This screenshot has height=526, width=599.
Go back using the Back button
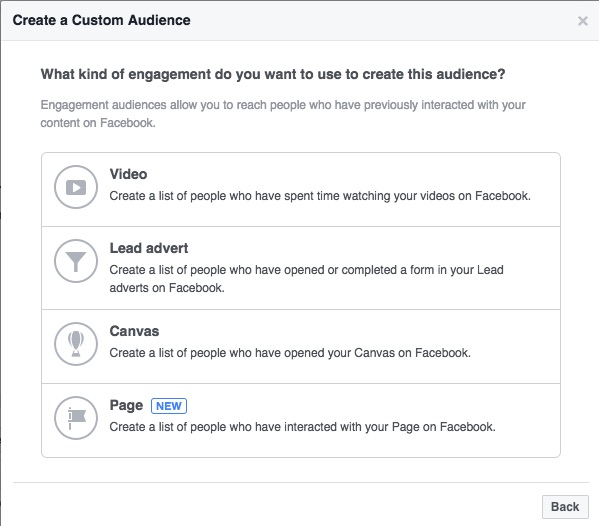click(x=565, y=507)
